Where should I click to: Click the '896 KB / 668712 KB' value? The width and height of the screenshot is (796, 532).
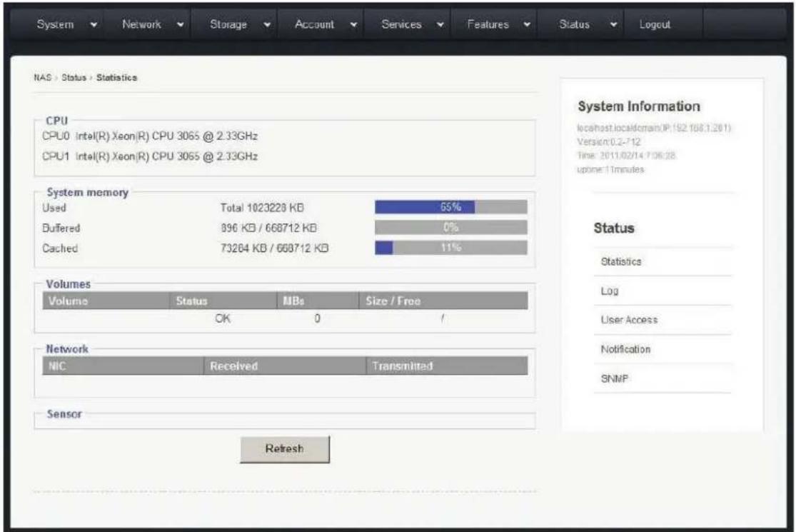(268, 228)
